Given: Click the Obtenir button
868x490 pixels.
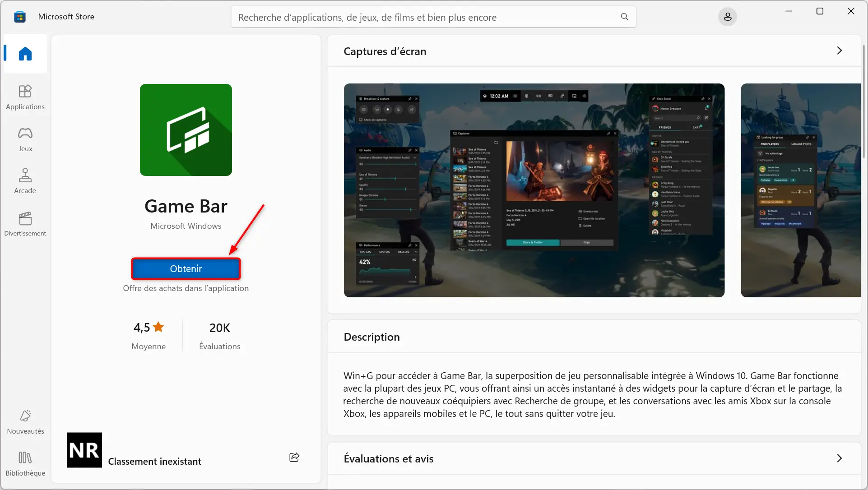Looking at the screenshot, I should [x=186, y=269].
